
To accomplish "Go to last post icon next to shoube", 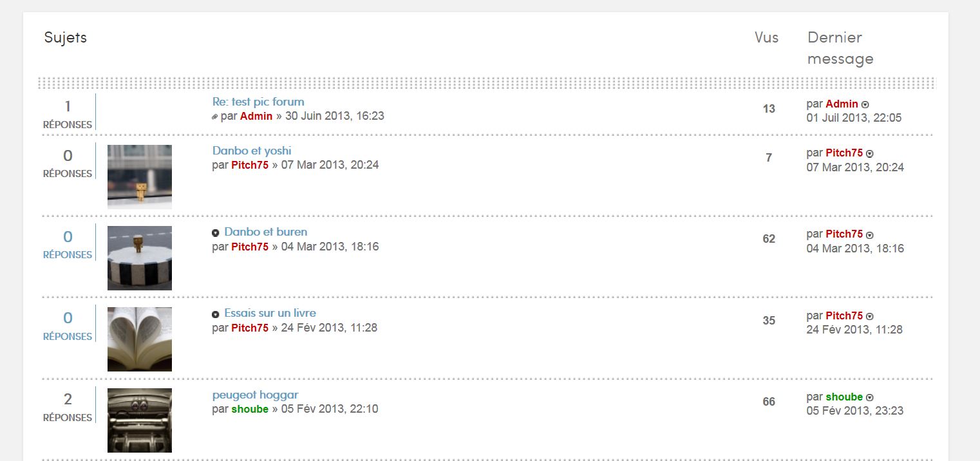I will click(x=870, y=398).
